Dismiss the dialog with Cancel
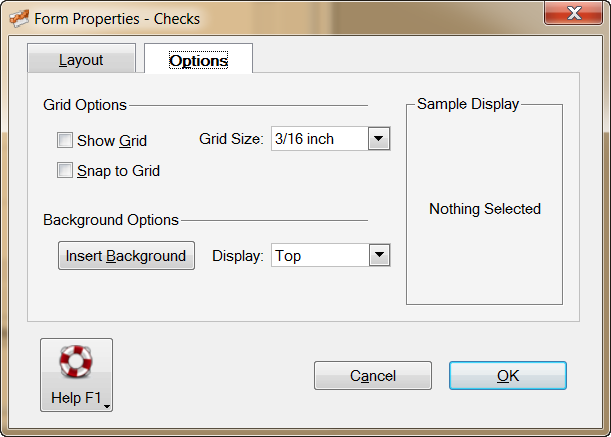 [372, 376]
